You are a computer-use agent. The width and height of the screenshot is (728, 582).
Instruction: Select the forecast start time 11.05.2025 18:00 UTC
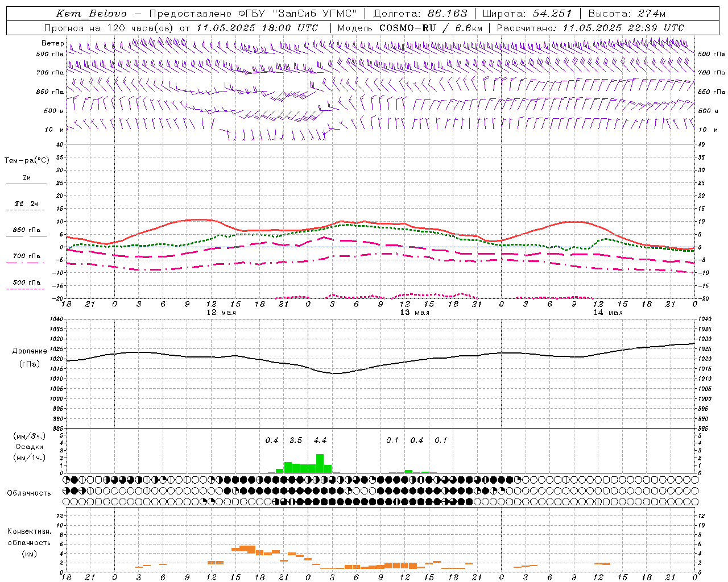pyautogui.click(x=257, y=28)
